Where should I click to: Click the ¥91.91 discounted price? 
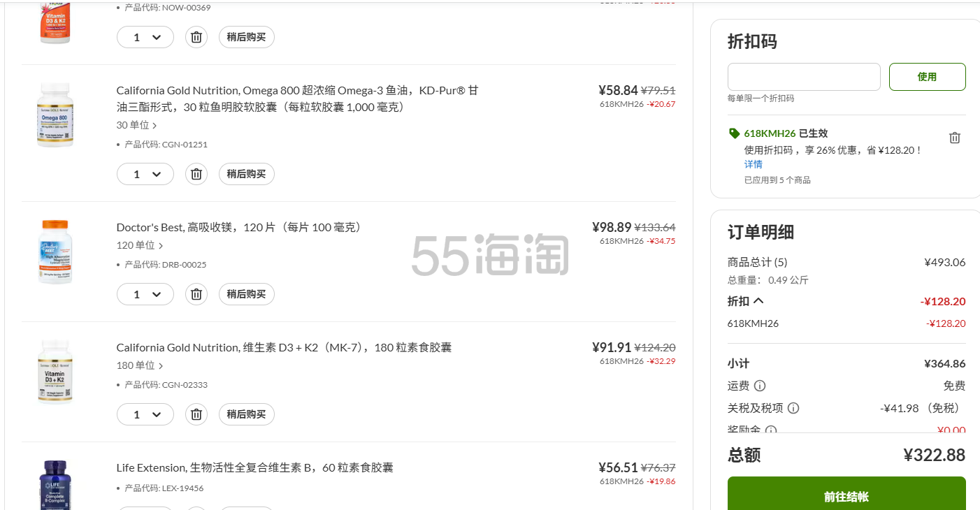click(612, 347)
